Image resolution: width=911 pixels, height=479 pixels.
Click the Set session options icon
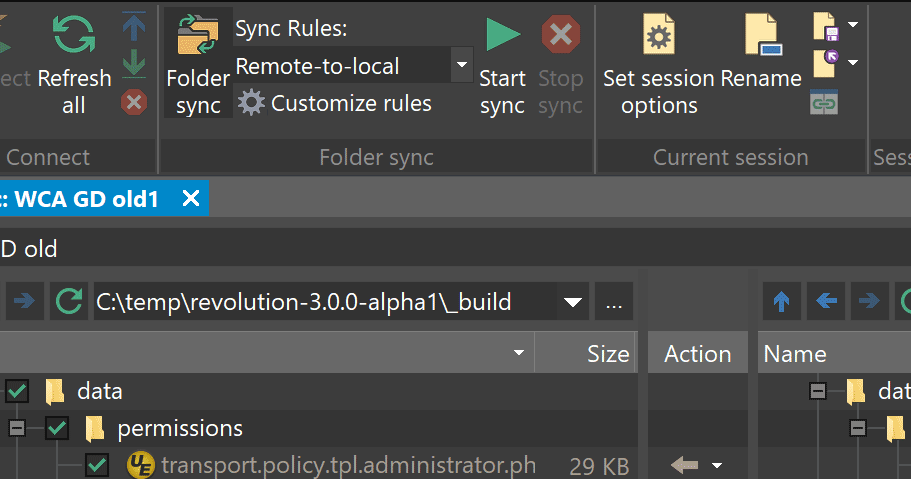pos(658,37)
